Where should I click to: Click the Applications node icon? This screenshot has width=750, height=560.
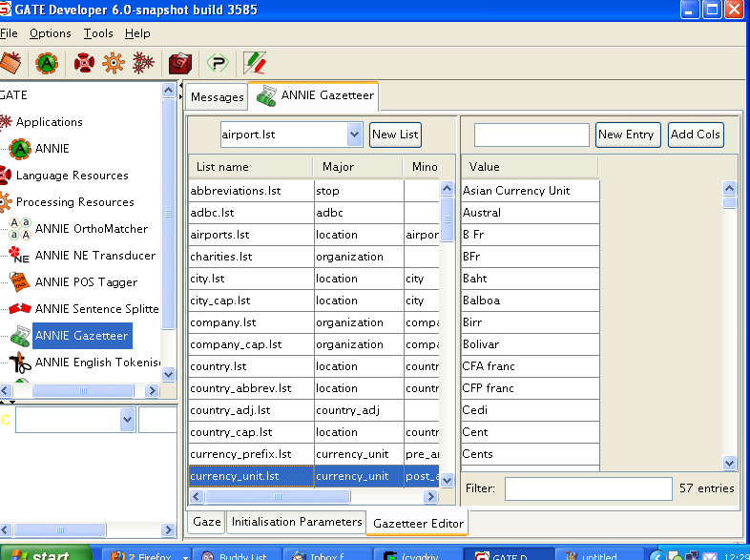coord(6,122)
